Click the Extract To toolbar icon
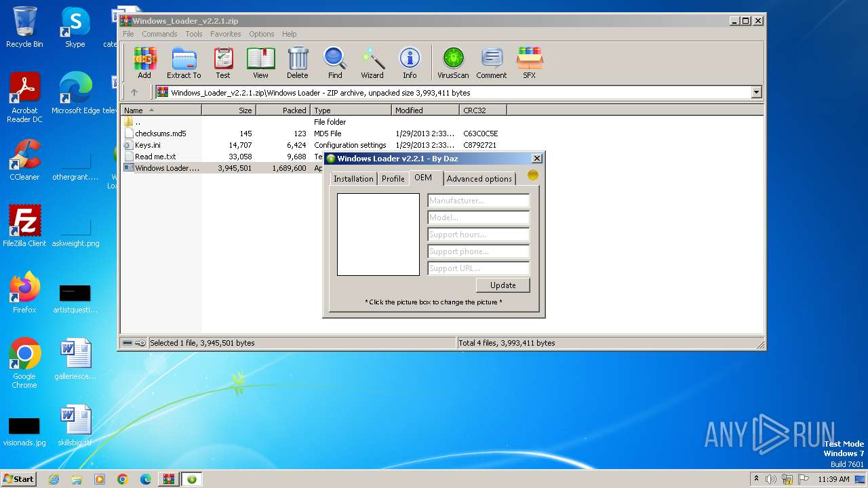This screenshot has height=488, width=868. pyautogui.click(x=184, y=63)
